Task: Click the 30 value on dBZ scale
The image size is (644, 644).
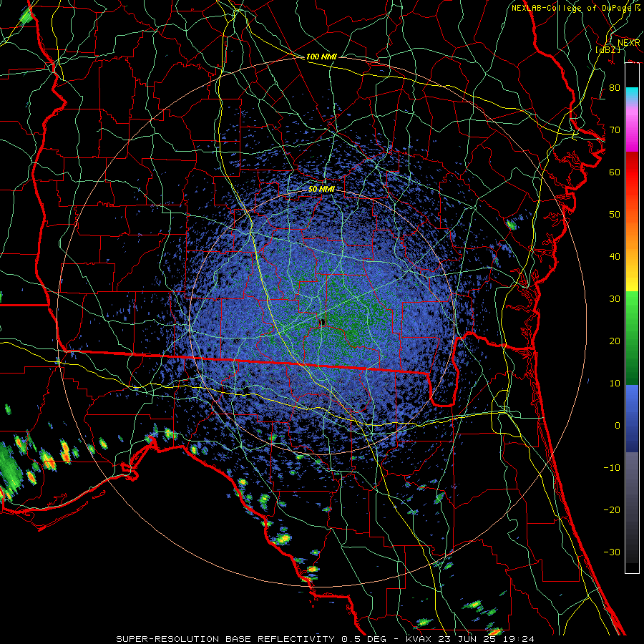Action: 615,299
